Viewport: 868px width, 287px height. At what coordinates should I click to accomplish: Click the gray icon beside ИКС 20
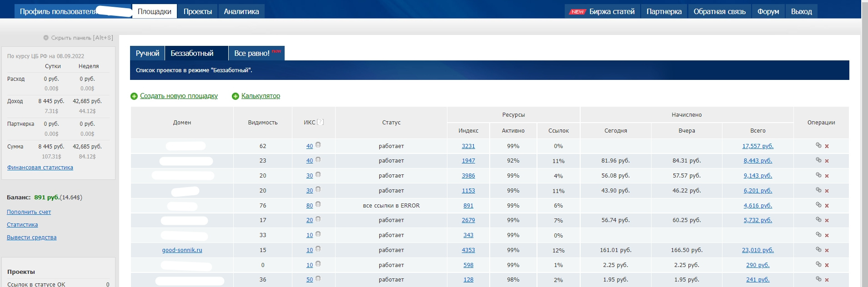point(318,219)
